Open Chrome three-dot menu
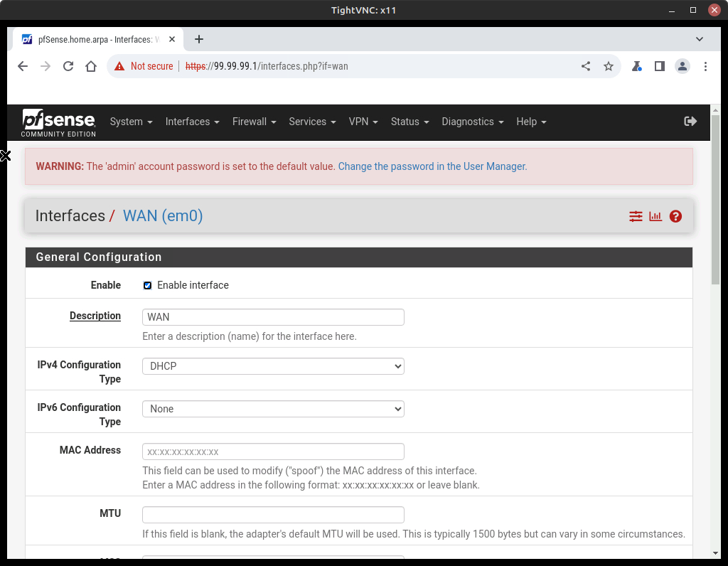 pos(705,66)
